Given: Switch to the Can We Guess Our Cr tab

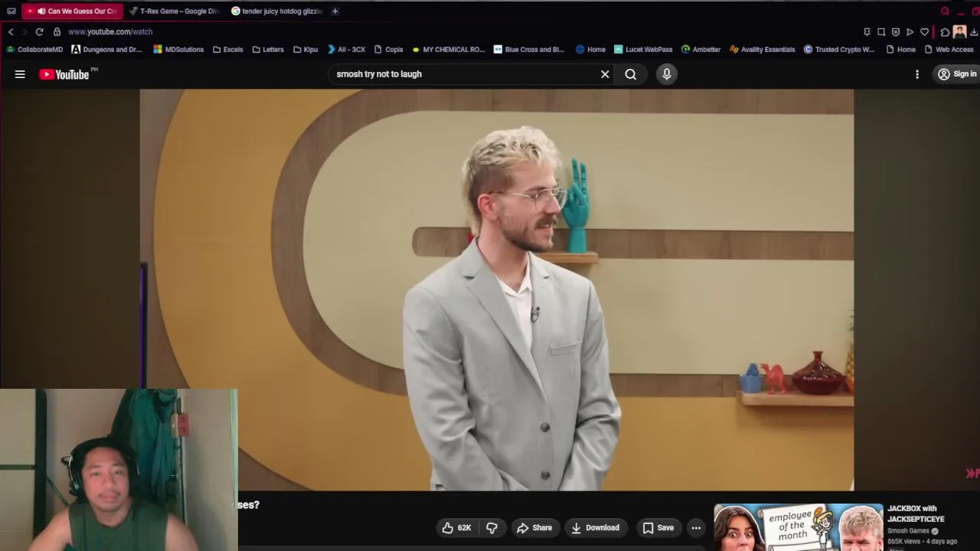Looking at the screenshot, I should point(73,11).
